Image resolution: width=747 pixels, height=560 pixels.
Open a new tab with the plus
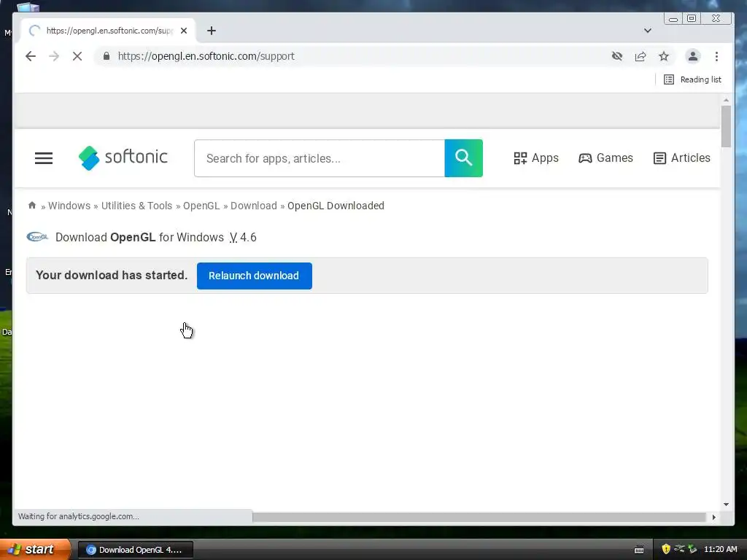click(212, 31)
